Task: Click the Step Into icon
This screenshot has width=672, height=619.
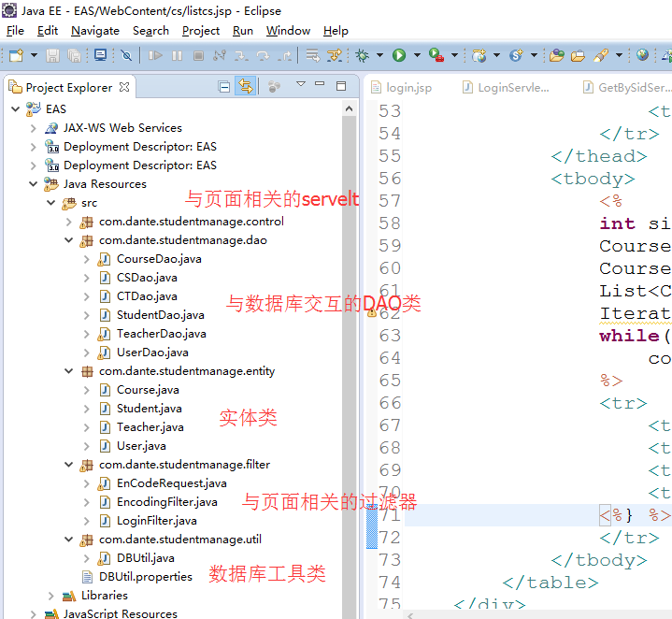Action: click(x=241, y=55)
